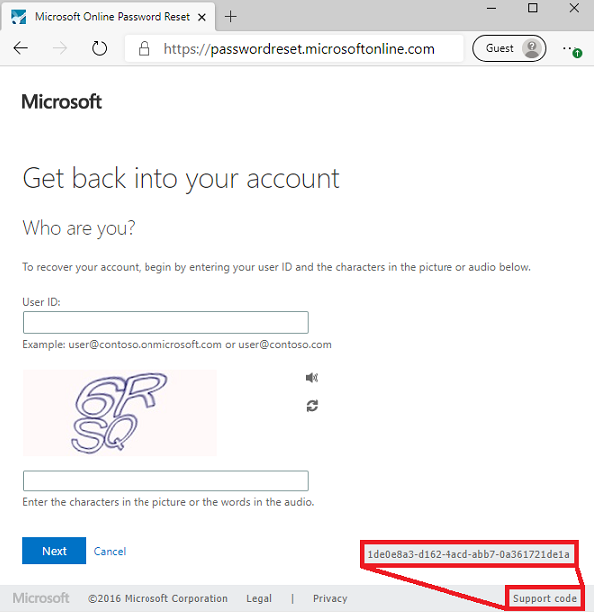Viewport: 594px width, 612px height.
Task: Open the Legal link in footer
Action: pos(259,598)
